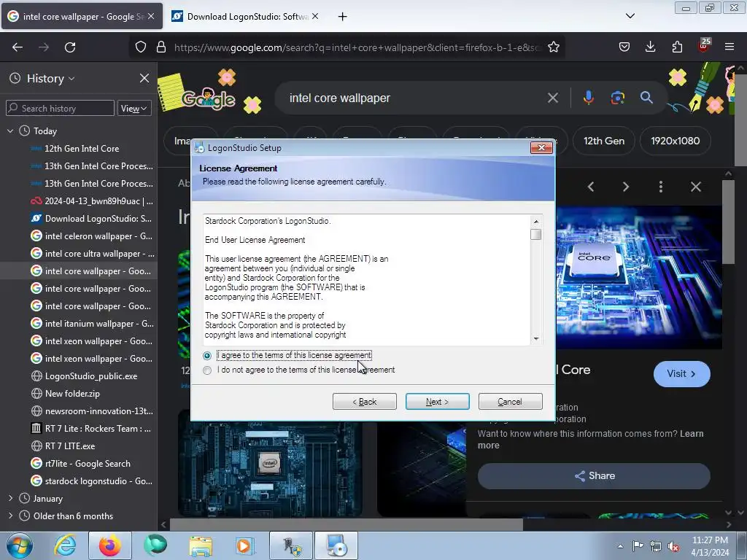Open the Windows Start orb
This screenshot has width=747, height=560.
[20, 545]
